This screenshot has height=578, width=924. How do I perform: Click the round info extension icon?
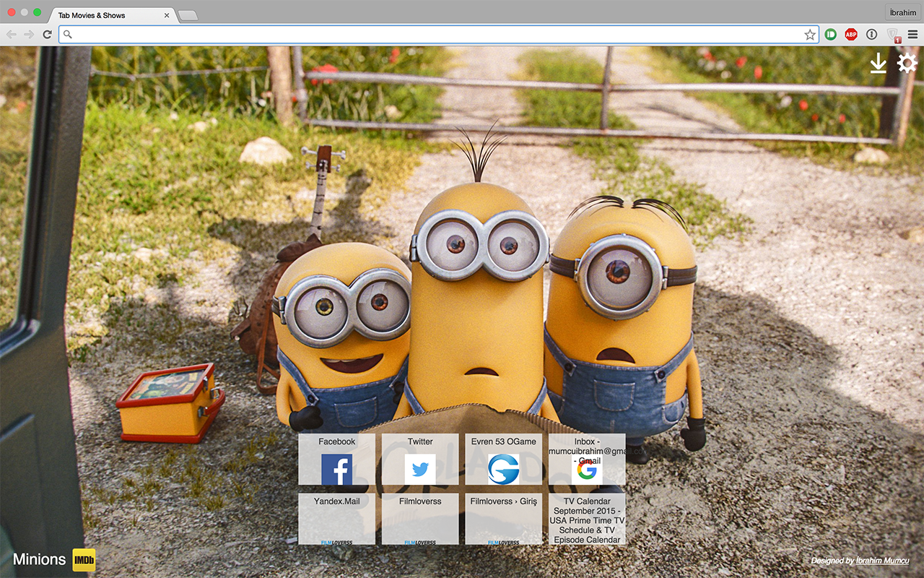[x=871, y=34]
